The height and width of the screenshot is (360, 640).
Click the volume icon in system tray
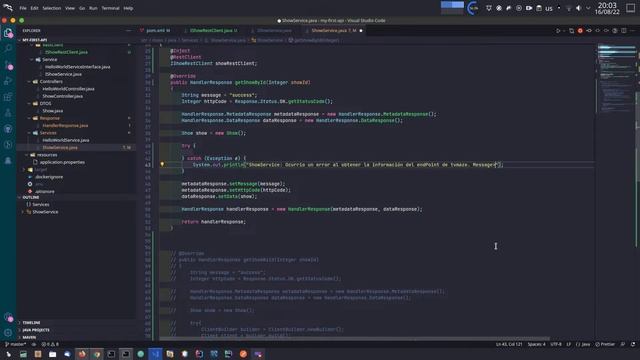click(578, 8)
